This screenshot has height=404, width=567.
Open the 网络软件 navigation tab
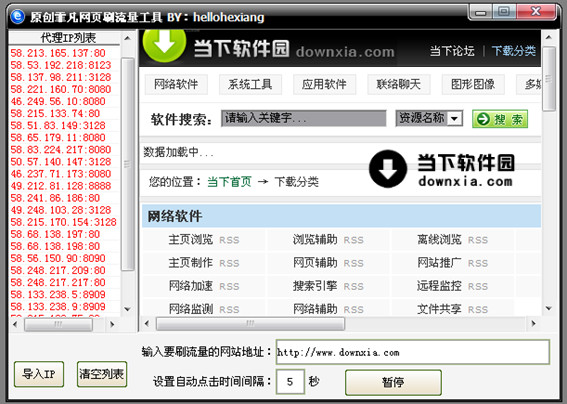[176, 84]
